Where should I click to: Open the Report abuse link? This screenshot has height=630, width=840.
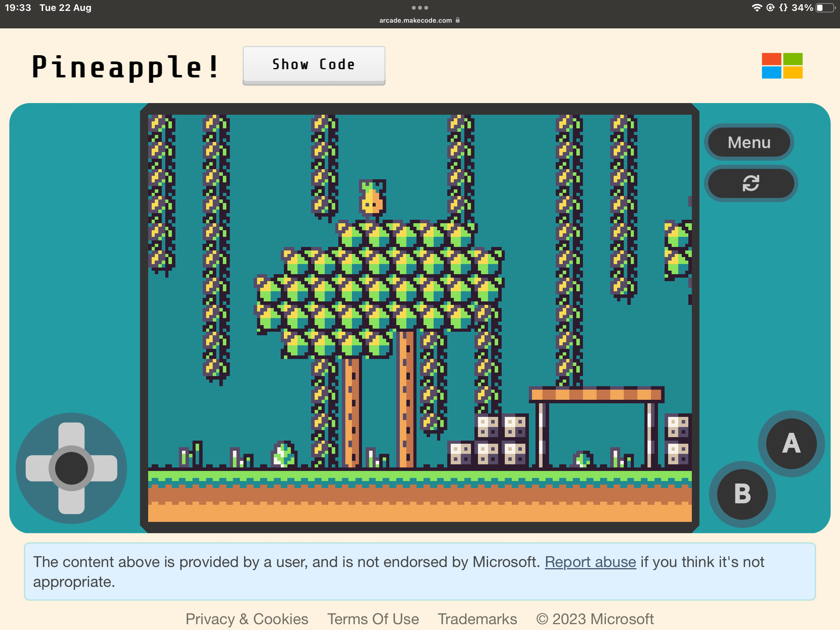pos(590,562)
